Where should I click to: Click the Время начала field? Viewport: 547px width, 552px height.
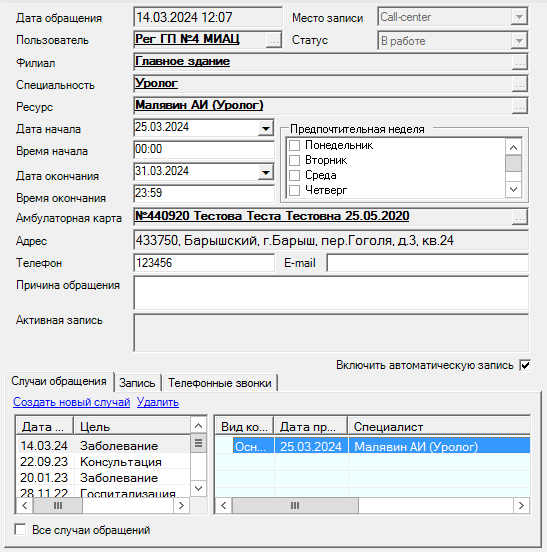coord(204,149)
